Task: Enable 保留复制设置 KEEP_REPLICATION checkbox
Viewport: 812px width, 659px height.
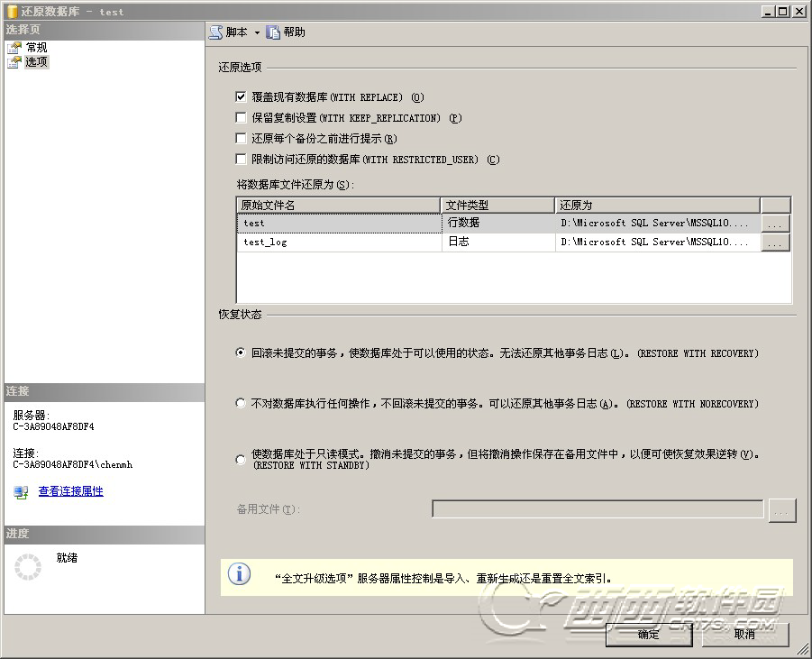Action: [x=241, y=117]
